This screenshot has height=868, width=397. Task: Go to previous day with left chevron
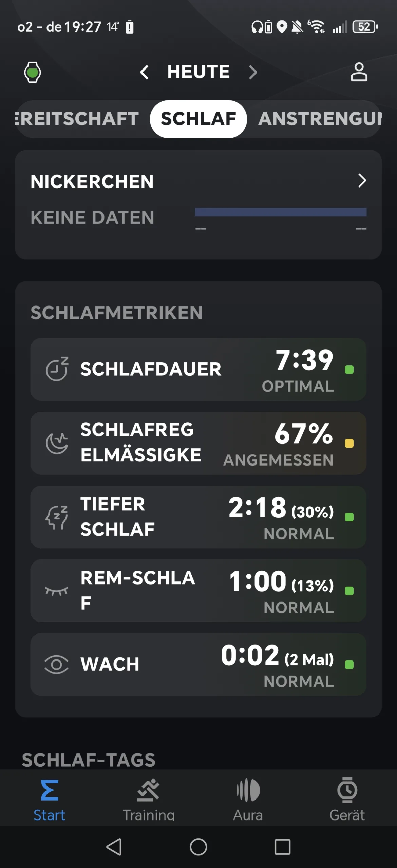click(145, 72)
